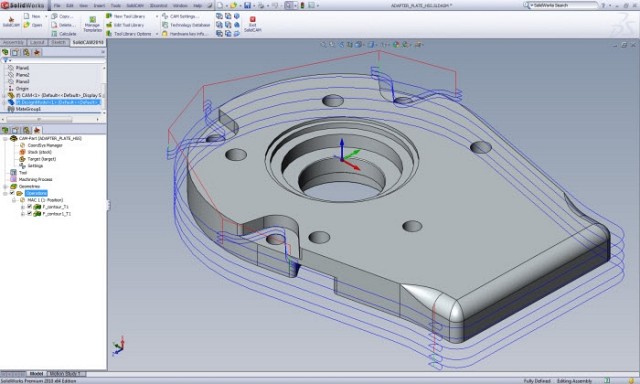The image size is (640, 384).
Task: Switch to the Sketch tab
Action: [x=58, y=42]
